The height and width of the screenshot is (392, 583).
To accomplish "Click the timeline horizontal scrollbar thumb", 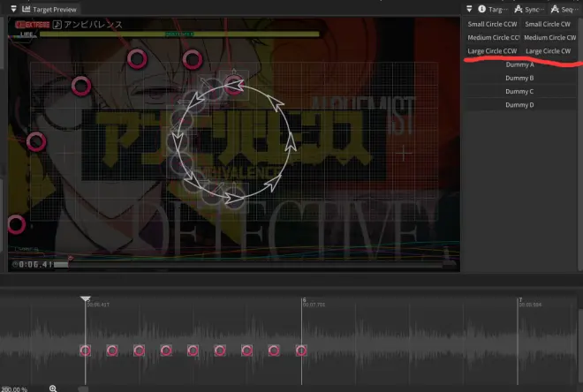I will [83, 389].
